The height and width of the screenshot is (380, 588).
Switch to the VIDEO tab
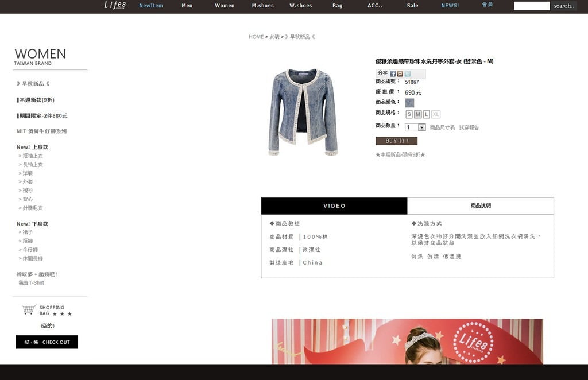click(334, 206)
